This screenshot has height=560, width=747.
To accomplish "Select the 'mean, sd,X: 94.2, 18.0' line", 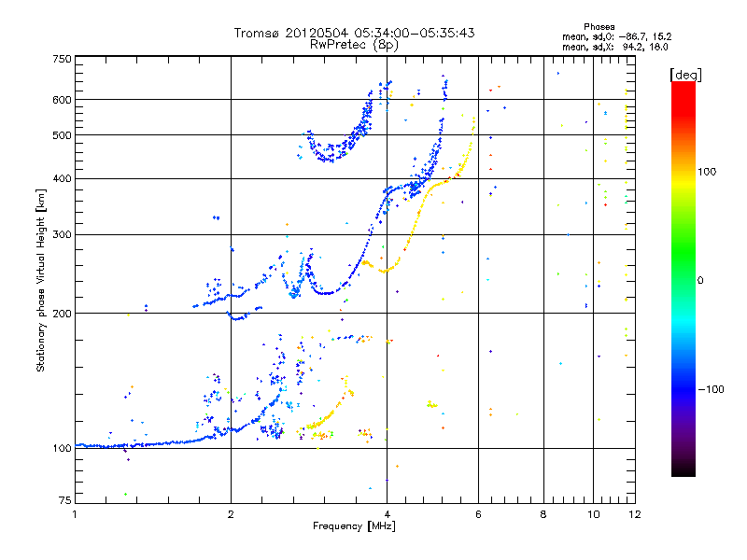I will pyautogui.click(x=615, y=47).
